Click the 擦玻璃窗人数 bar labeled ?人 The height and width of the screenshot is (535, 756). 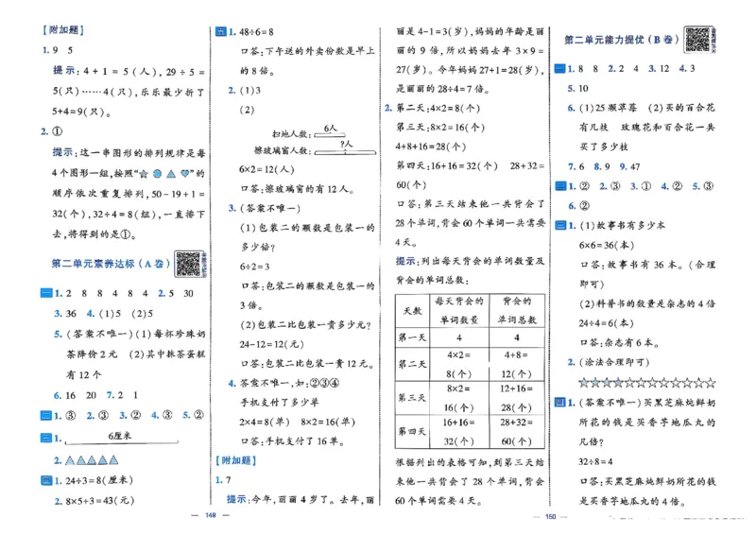345,152
